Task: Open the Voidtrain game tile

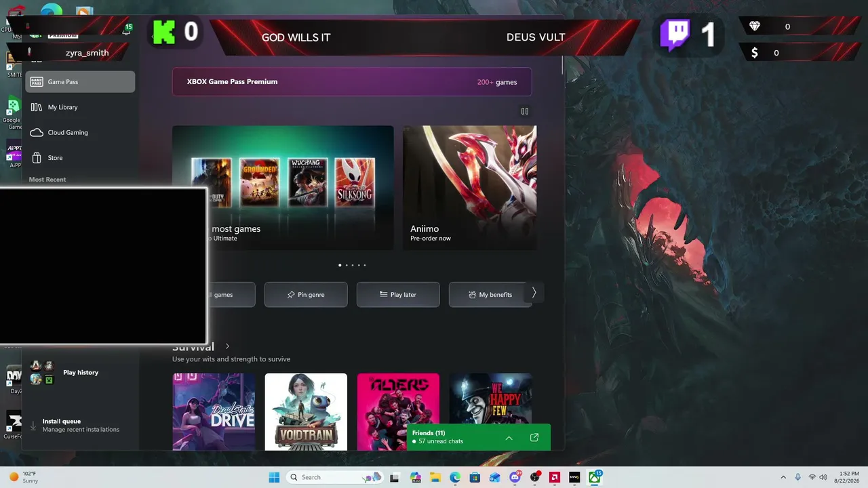Action: pyautogui.click(x=306, y=411)
